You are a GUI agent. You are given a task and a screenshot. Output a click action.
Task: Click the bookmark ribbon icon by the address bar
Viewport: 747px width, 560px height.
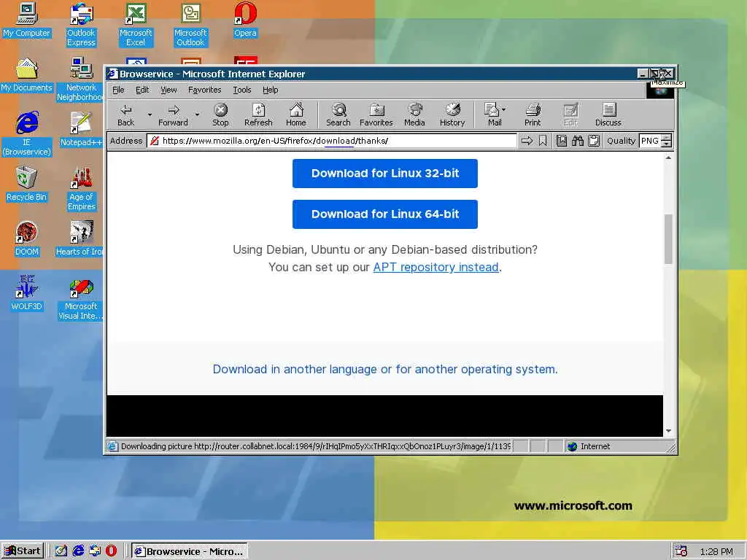pos(543,141)
